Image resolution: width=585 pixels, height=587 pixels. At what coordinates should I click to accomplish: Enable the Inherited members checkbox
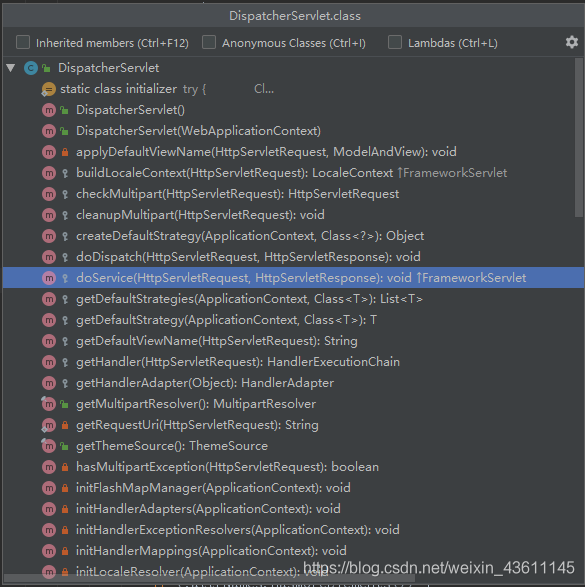coord(23,42)
